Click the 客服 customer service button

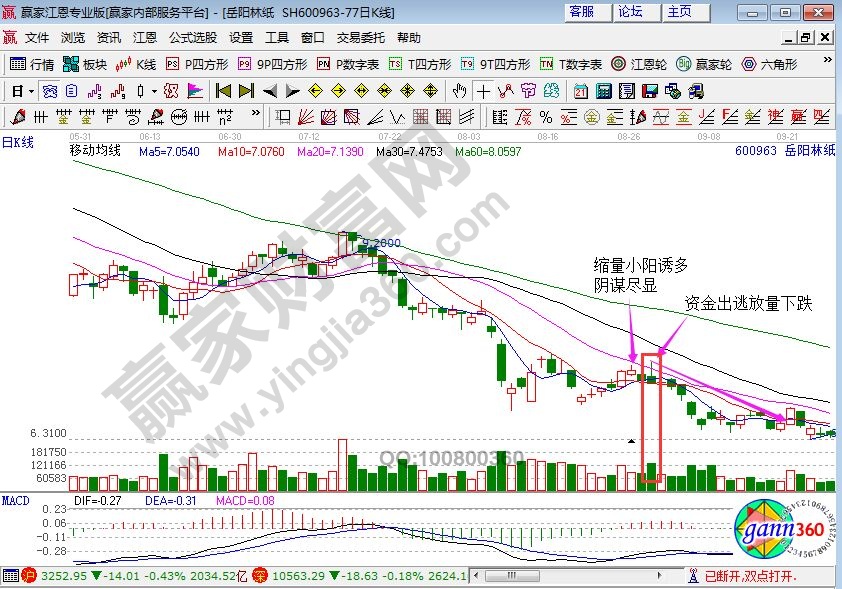tap(581, 12)
